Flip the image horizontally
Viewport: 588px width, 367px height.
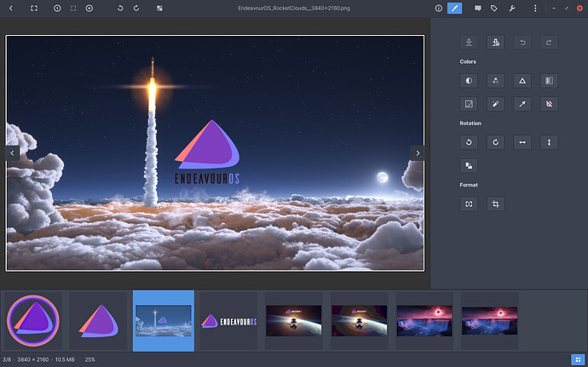tap(522, 142)
